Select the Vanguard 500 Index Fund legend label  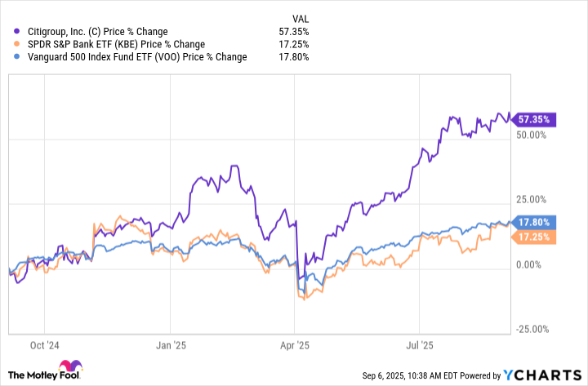129,56
